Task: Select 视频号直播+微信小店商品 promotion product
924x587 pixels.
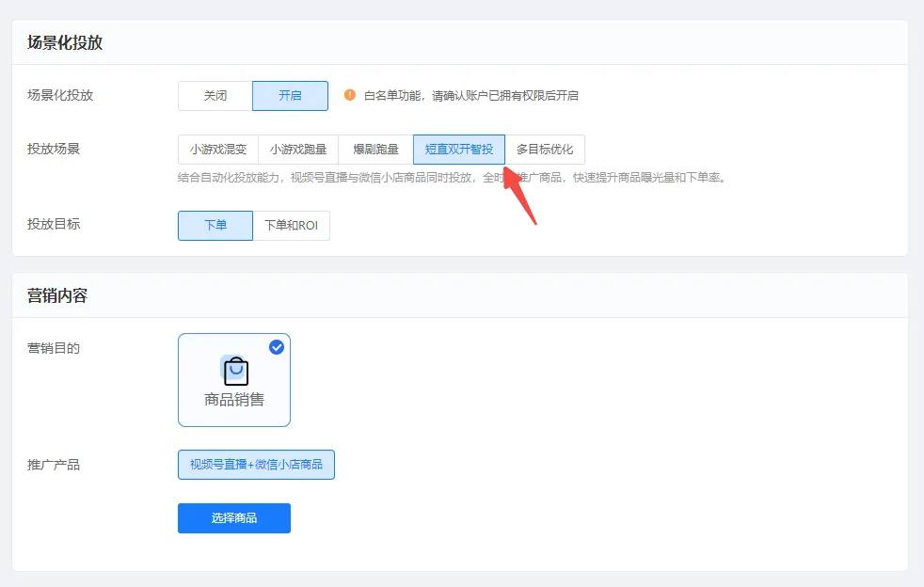Action: [x=256, y=465]
